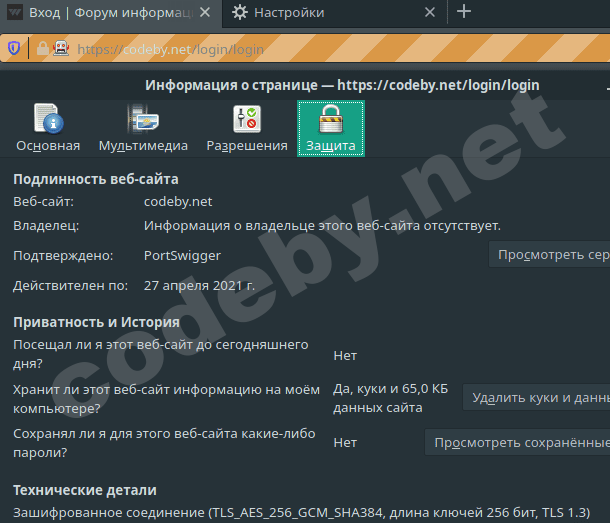Close the Вход Форум tab

point(205,12)
